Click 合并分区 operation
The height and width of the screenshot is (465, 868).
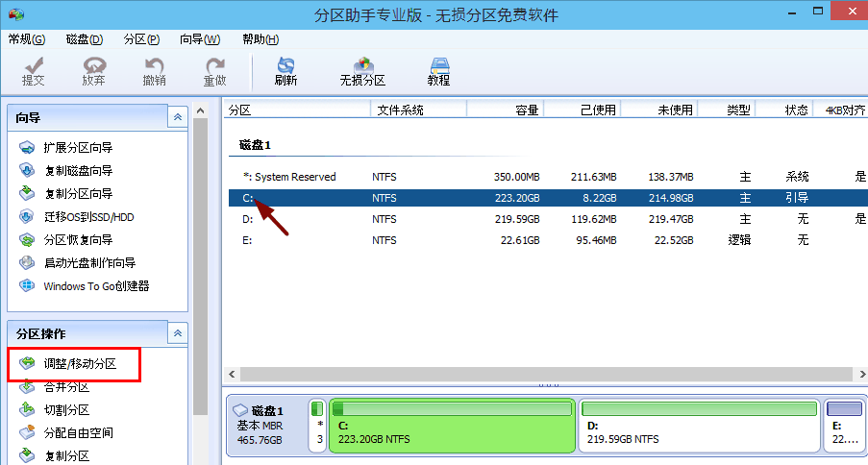(66, 387)
